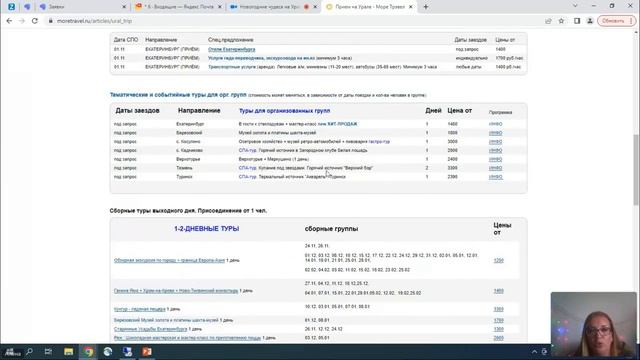Close the 'Заявки' tab
640x360 pixels.
point(124,7)
